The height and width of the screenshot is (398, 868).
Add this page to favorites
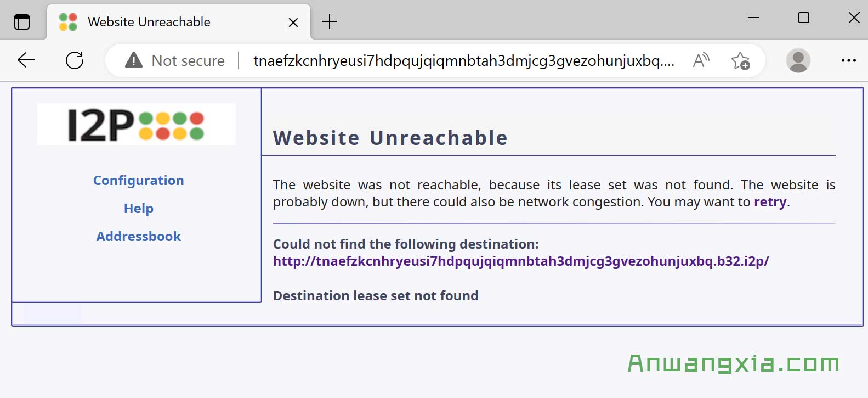740,60
